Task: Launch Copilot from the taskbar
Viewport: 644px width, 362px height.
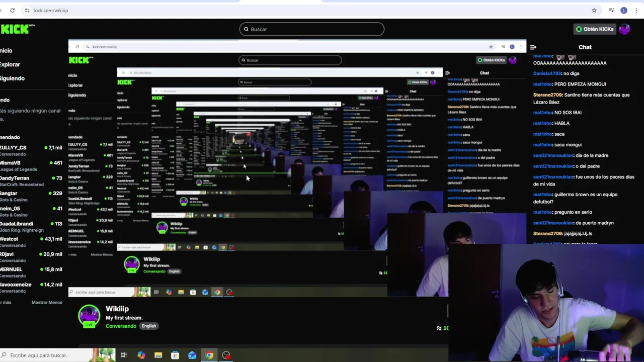Action: 141,355
